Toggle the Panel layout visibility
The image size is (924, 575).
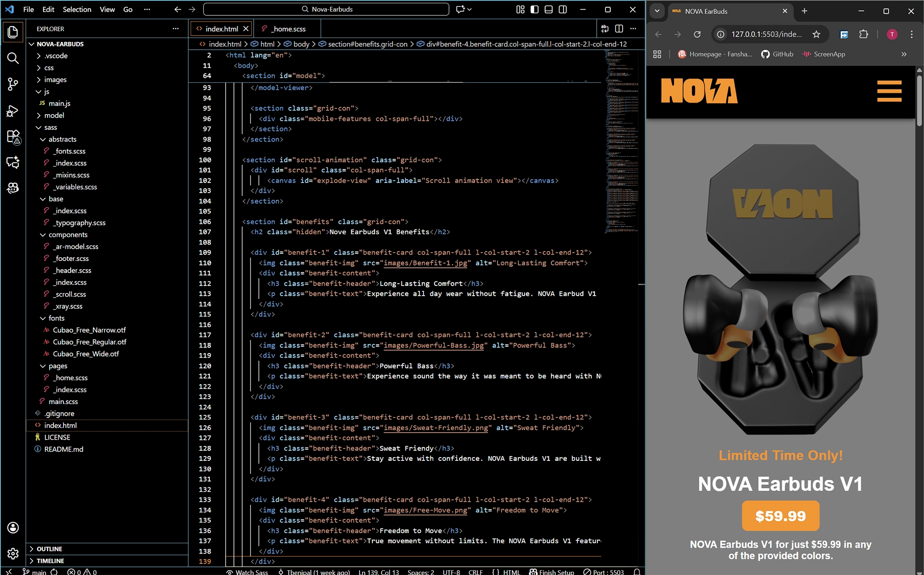[x=548, y=9]
